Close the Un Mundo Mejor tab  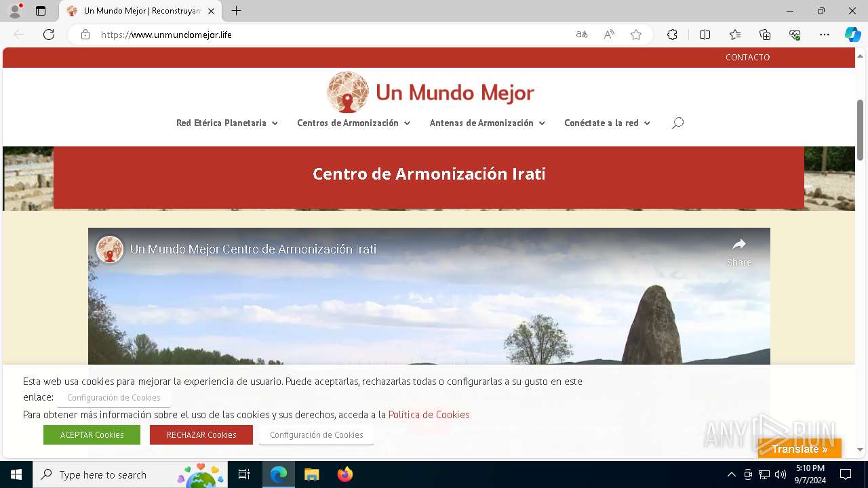point(211,11)
